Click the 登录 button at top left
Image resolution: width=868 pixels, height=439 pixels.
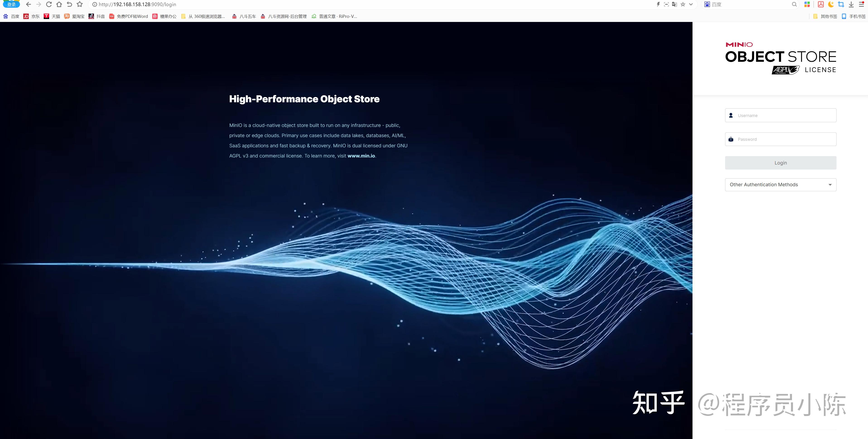(x=11, y=4)
